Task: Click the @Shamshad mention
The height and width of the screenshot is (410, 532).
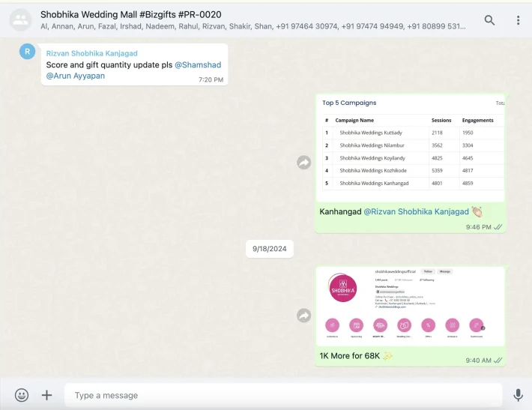Action: (198, 64)
